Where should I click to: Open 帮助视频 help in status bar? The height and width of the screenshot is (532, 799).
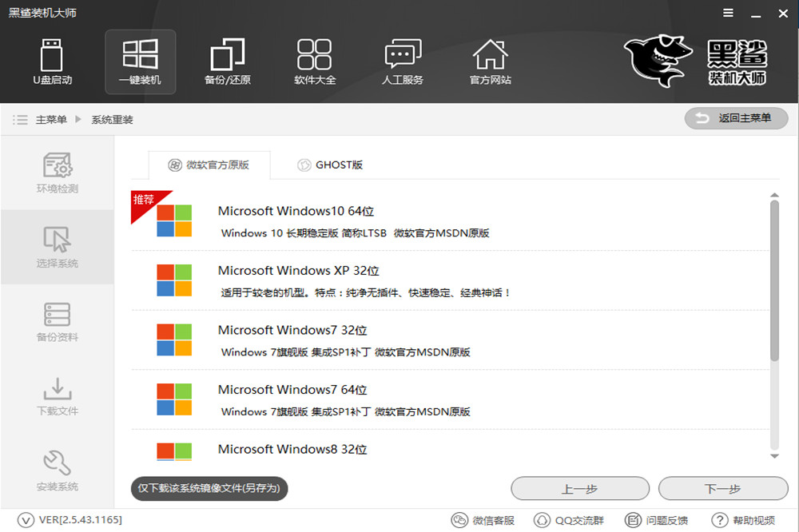coord(743,520)
